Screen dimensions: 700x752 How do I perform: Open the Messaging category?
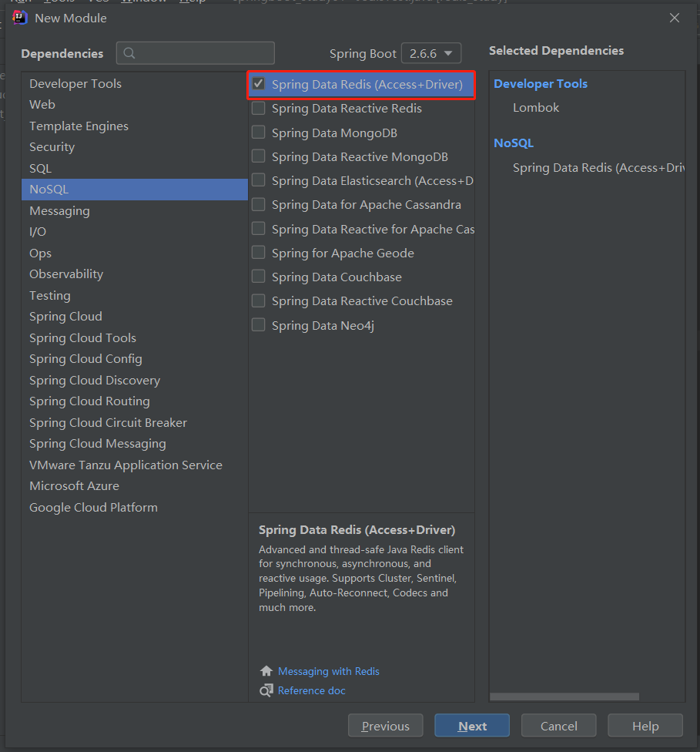click(x=135, y=210)
